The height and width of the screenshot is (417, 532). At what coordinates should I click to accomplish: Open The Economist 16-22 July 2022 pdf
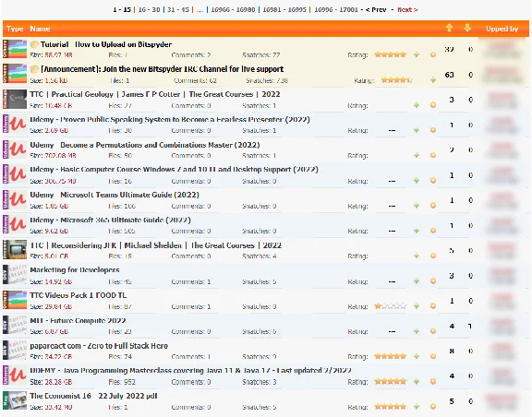pyautogui.click(x=93, y=396)
